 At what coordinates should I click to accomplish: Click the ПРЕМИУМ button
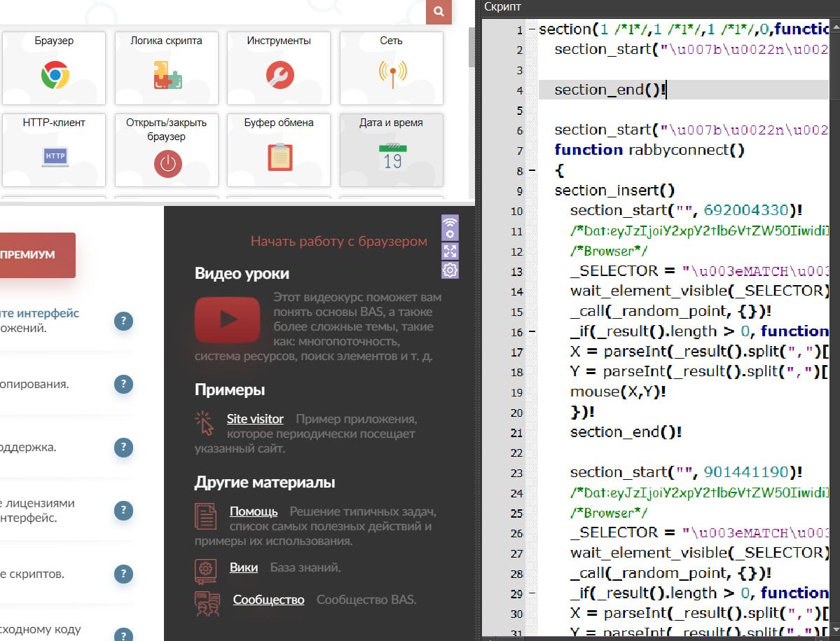tap(34, 255)
